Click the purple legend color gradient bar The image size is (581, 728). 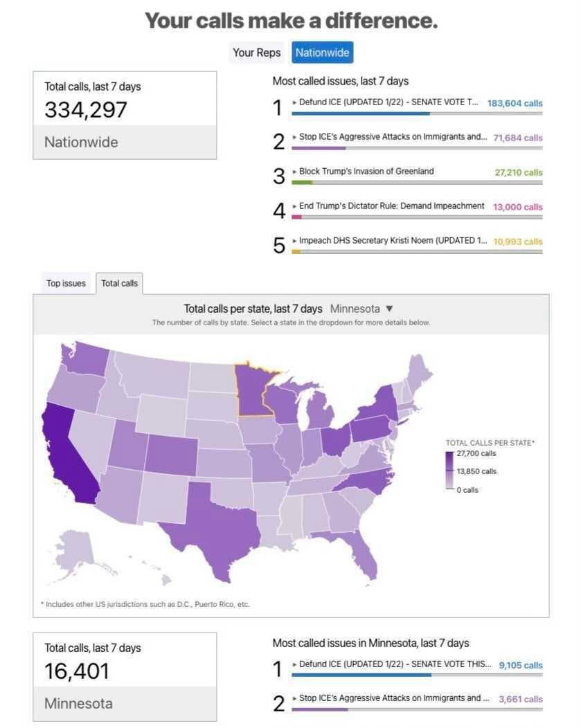point(449,471)
